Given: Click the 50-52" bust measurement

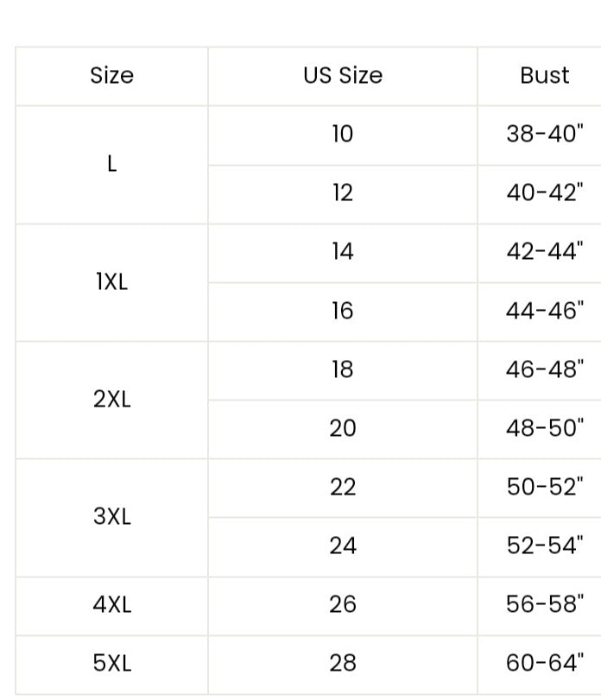Looking at the screenshot, I should 544,487.
